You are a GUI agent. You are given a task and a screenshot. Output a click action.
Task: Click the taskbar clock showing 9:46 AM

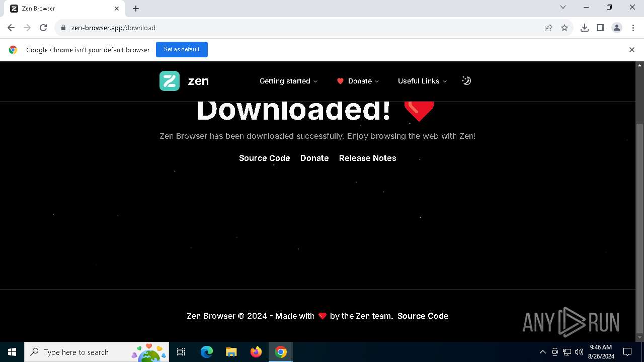(601, 352)
